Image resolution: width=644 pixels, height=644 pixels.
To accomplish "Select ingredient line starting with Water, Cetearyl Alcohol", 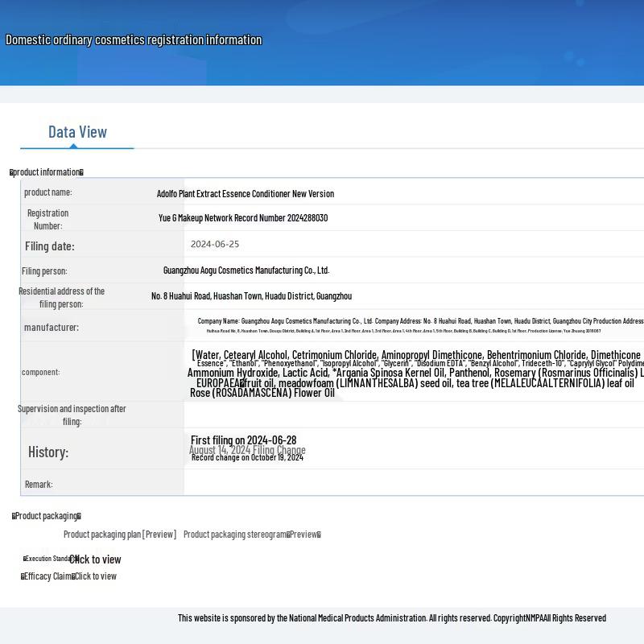I will [416, 355].
